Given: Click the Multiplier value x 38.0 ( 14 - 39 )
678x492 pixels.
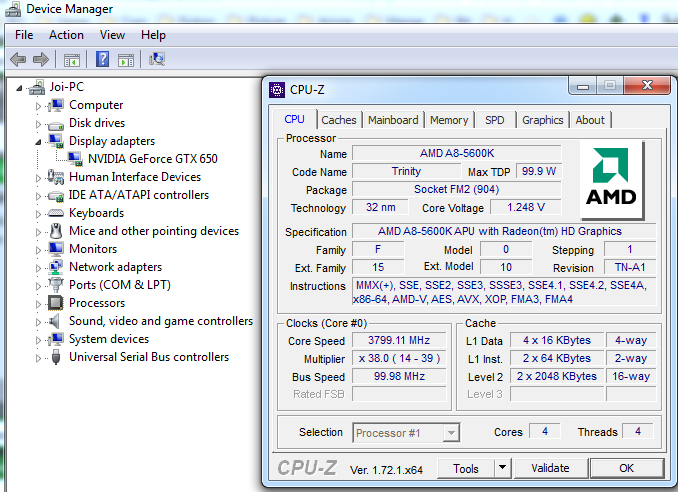Looking at the screenshot, I should pyautogui.click(x=399, y=358).
